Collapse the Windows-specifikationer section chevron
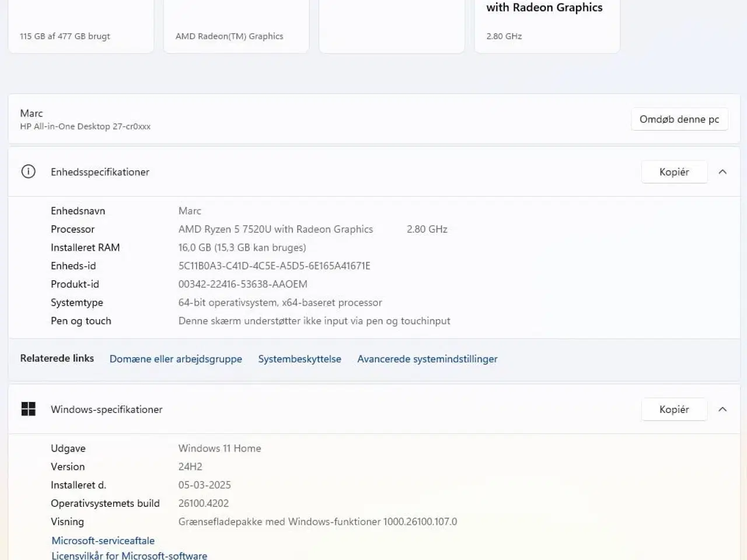Viewport: 747px width, 560px height. click(722, 409)
